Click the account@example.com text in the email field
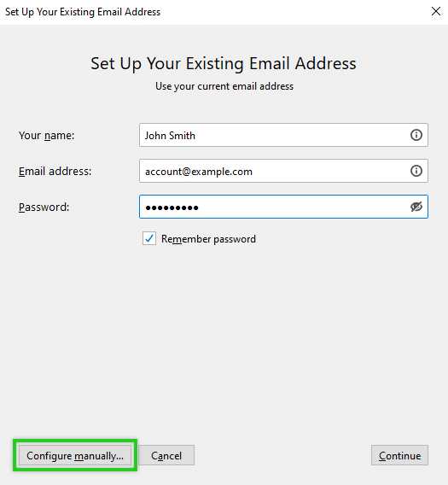The image size is (448, 485). click(x=199, y=172)
